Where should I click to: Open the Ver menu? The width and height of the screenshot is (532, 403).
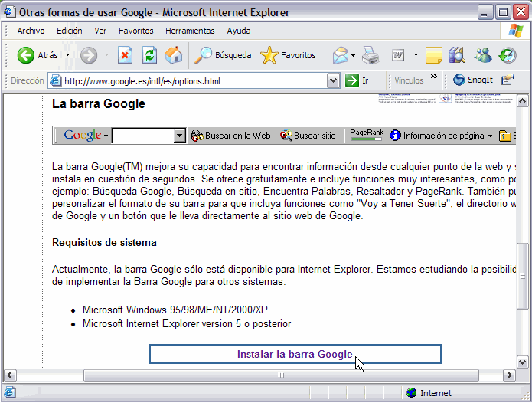100,31
